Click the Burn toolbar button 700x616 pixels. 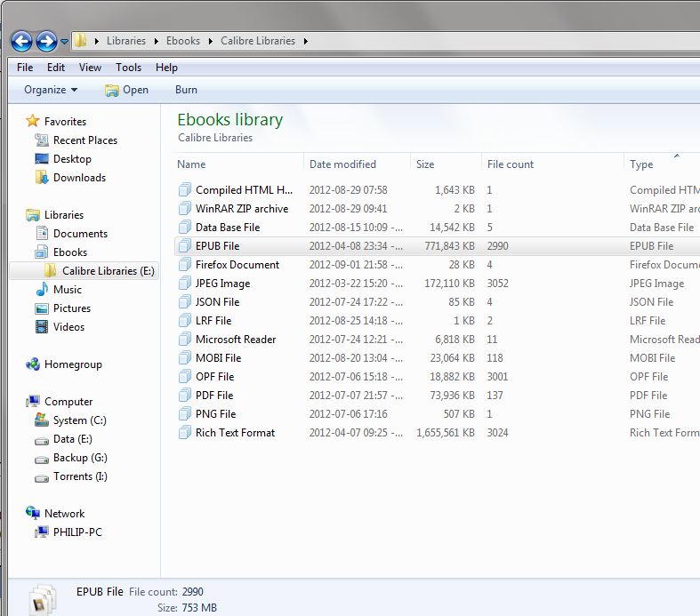pos(186,90)
